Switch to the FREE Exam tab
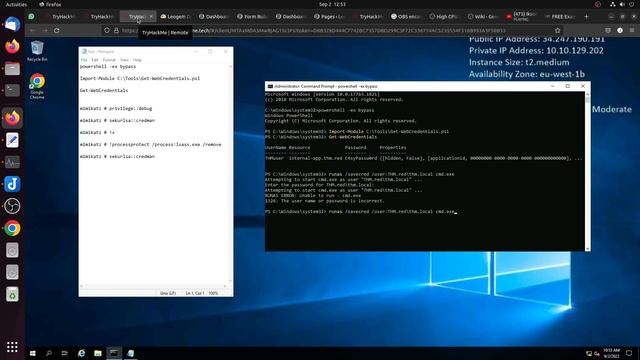Viewport: 640px width, 360px height. (560, 17)
